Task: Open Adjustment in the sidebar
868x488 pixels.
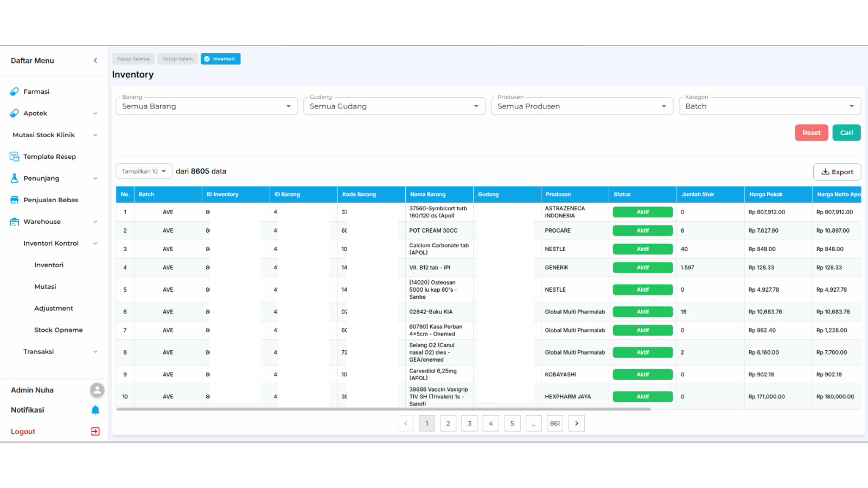Action: click(x=54, y=309)
